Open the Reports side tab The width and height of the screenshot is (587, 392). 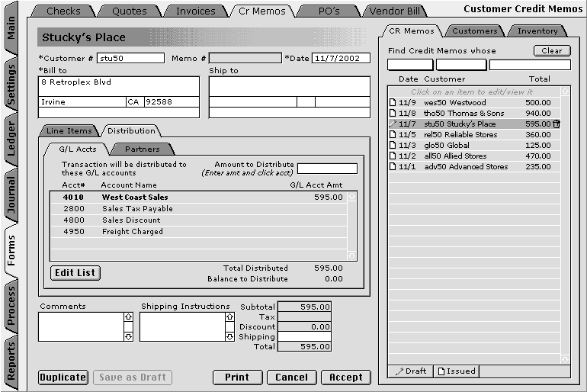point(11,361)
